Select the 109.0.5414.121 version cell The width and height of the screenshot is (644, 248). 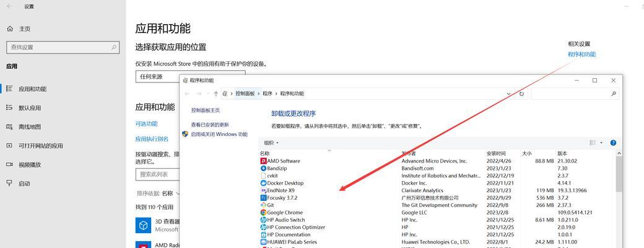pyautogui.click(x=575, y=213)
